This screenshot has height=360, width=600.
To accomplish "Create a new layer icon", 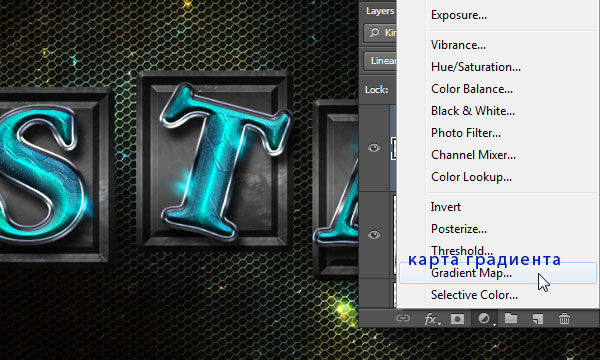I will pyautogui.click(x=538, y=319).
